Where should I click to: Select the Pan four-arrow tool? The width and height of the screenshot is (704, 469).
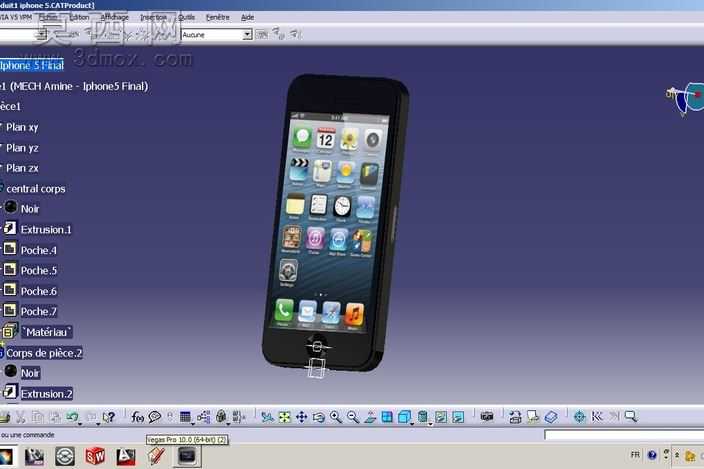[x=301, y=417]
